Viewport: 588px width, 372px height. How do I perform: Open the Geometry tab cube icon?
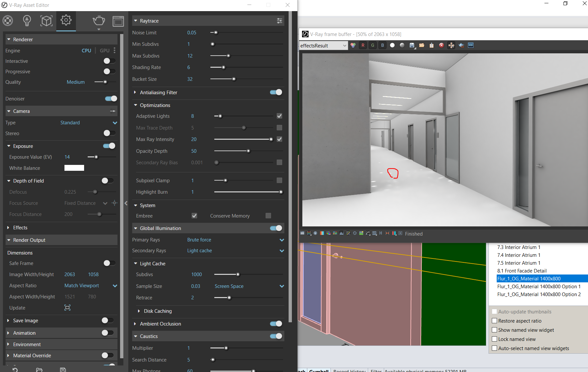[46, 21]
